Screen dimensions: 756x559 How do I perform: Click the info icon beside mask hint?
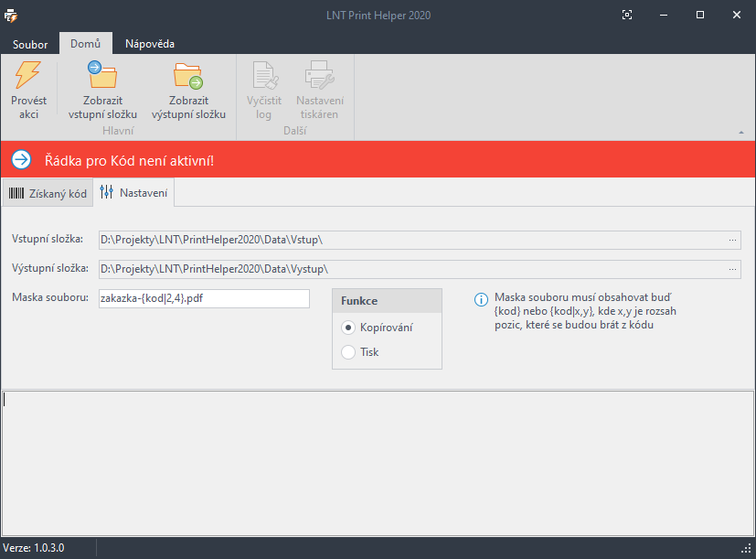point(480,299)
